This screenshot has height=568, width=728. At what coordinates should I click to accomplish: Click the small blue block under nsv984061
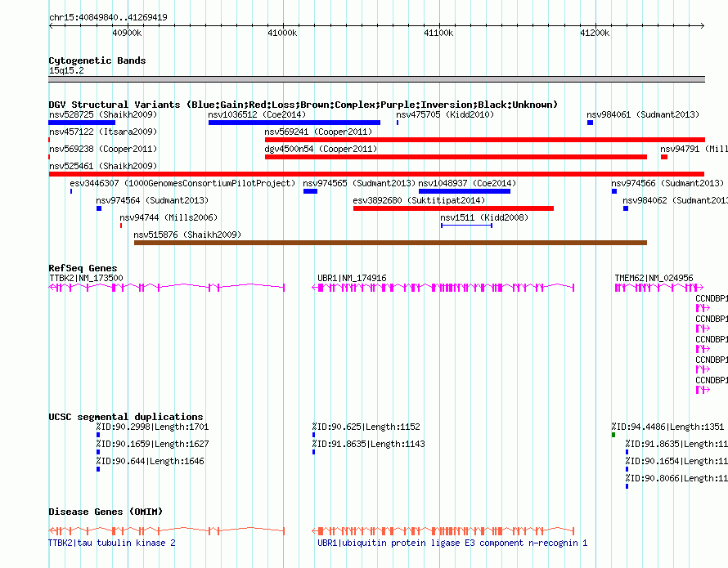590,123
